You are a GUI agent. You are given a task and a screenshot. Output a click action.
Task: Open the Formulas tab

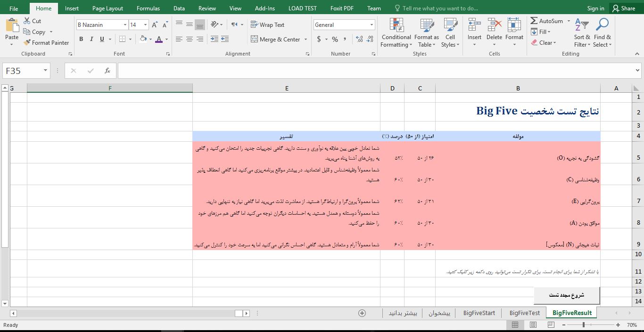148,8
